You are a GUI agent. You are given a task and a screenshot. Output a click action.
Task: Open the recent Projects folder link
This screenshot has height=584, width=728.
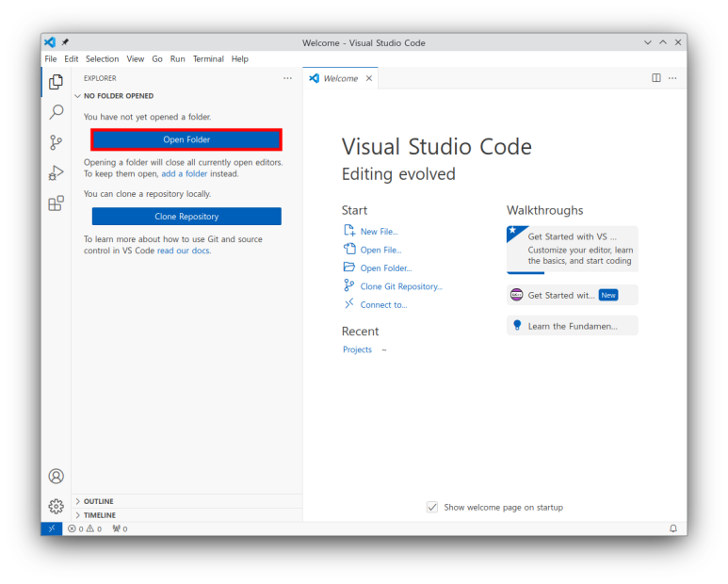tap(357, 349)
